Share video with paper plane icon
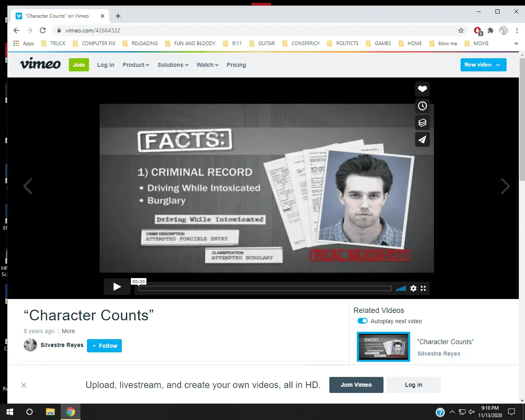This screenshot has width=525, height=420. click(422, 139)
